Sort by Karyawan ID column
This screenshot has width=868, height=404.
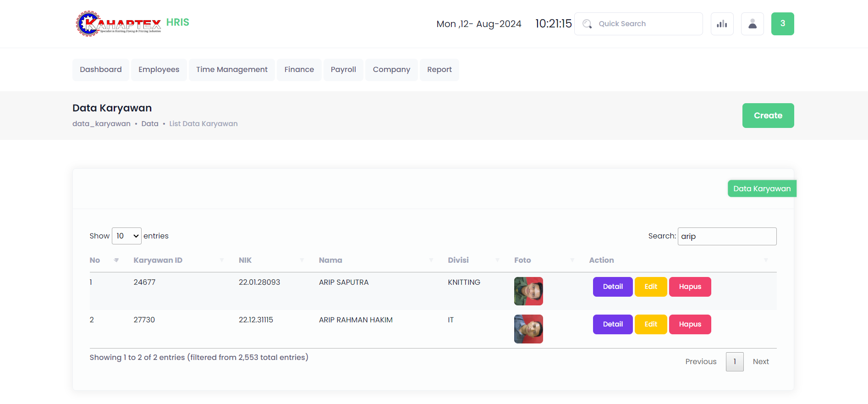158,260
